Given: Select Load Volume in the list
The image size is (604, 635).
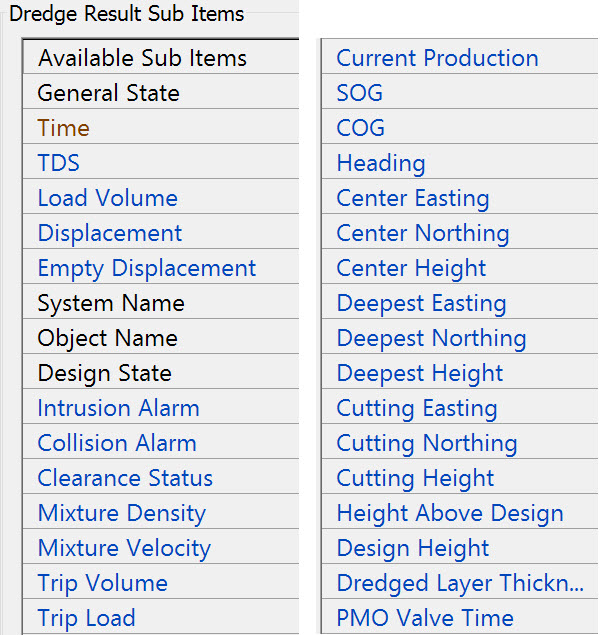Looking at the screenshot, I should tap(108, 198).
